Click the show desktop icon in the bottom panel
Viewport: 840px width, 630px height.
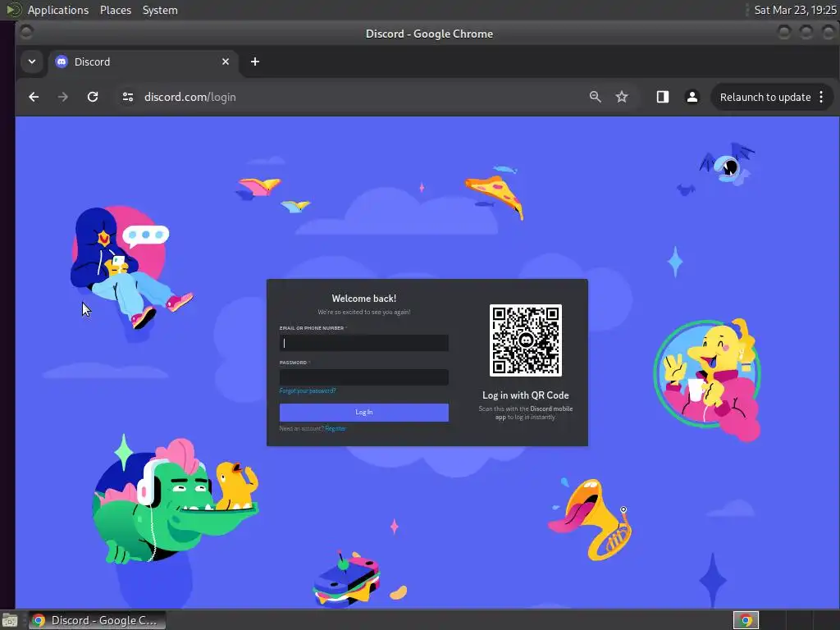(10, 620)
